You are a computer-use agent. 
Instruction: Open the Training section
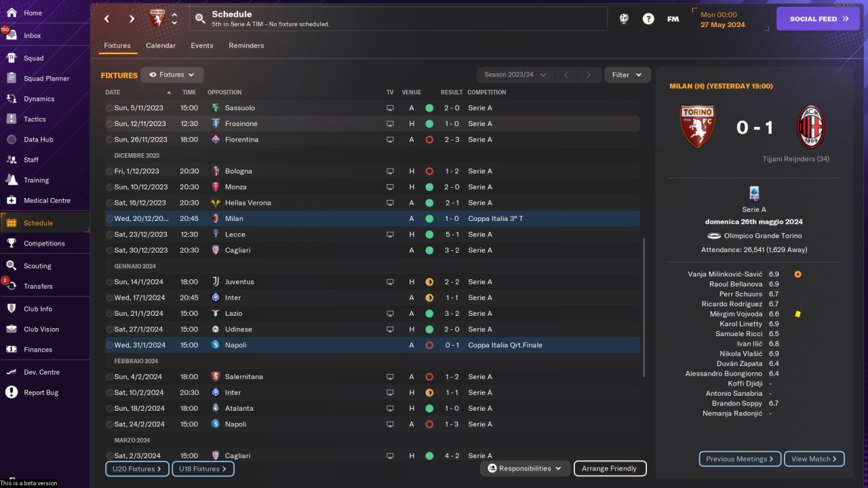coord(36,180)
